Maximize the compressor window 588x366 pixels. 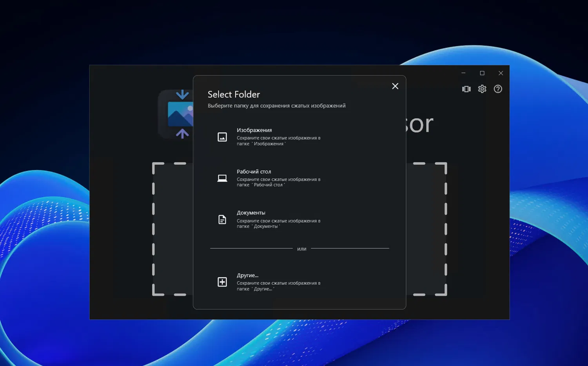482,73
